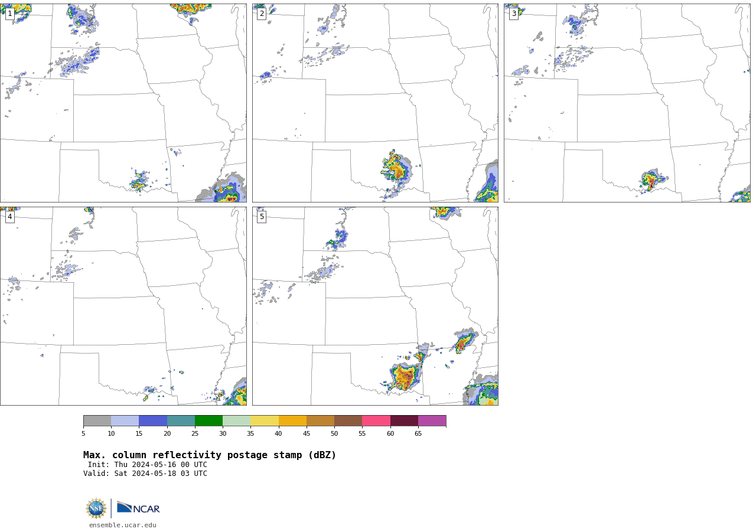Click the 'Valid: Sat 2024-05-18 03 UTC' text
Viewport: 756px width, 532px height.
[145, 474]
